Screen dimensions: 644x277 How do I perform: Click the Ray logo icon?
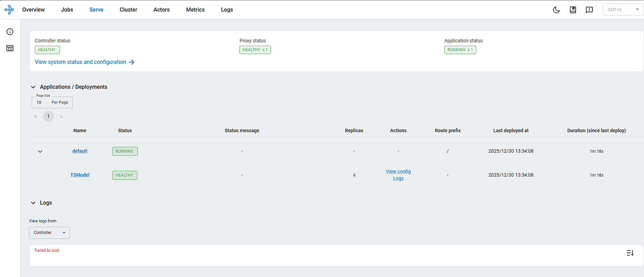pos(9,10)
